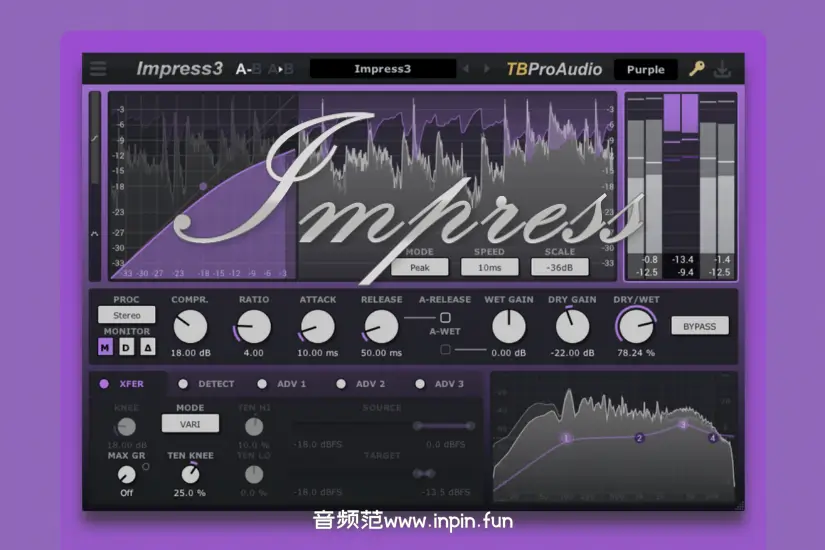Toggle monitor D button
This screenshot has height=550, width=825.
pos(126,347)
